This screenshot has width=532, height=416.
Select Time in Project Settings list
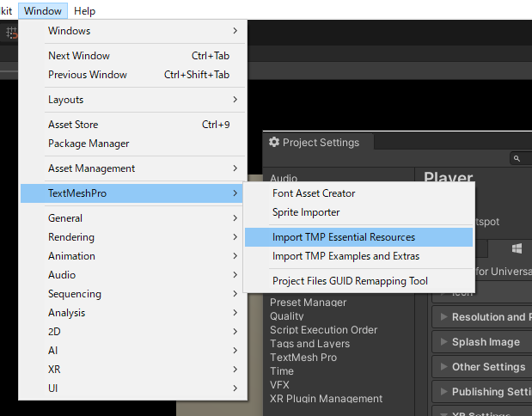(282, 371)
